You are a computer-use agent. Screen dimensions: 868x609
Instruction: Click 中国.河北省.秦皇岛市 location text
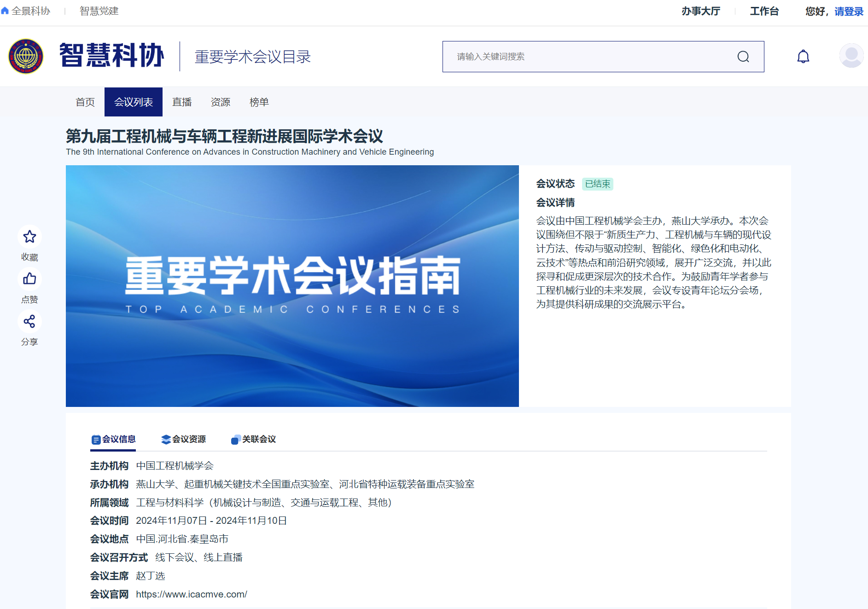182,539
